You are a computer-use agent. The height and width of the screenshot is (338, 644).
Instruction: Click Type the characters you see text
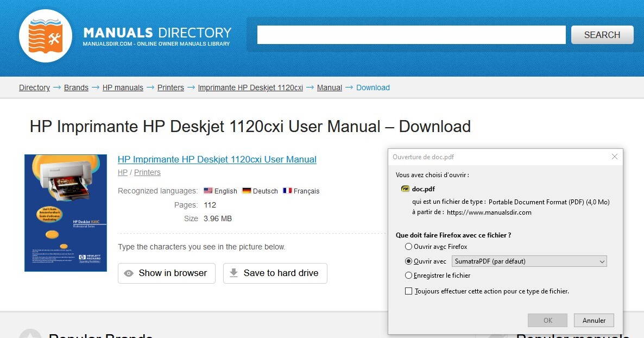pos(201,247)
